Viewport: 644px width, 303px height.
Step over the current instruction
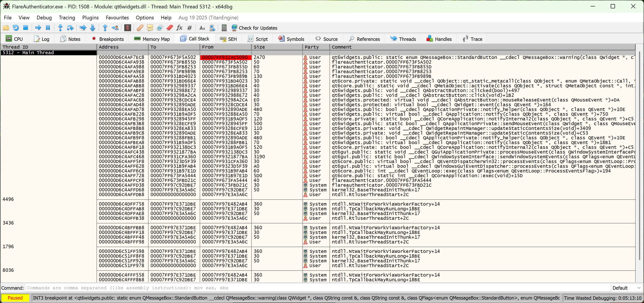click(70, 28)
